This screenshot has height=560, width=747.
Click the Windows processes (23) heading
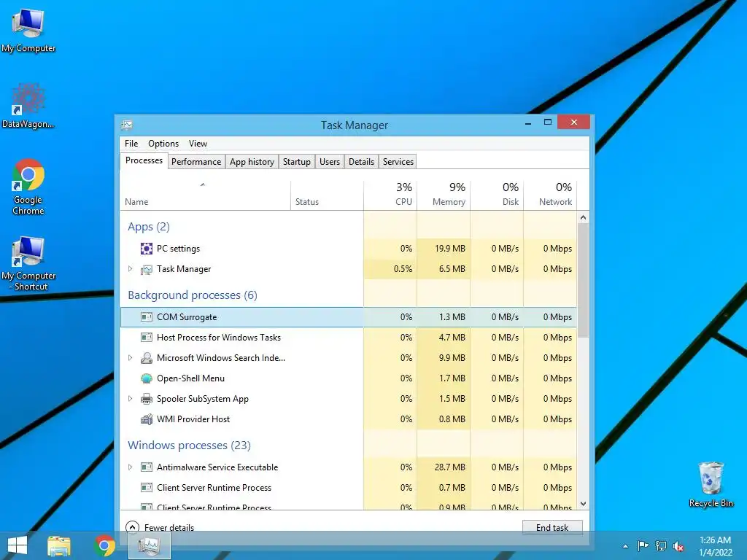coord(189,446)
